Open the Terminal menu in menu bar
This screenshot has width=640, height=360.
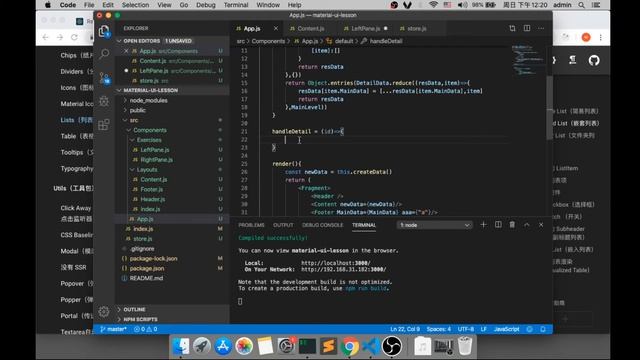(x=236, y=5)
